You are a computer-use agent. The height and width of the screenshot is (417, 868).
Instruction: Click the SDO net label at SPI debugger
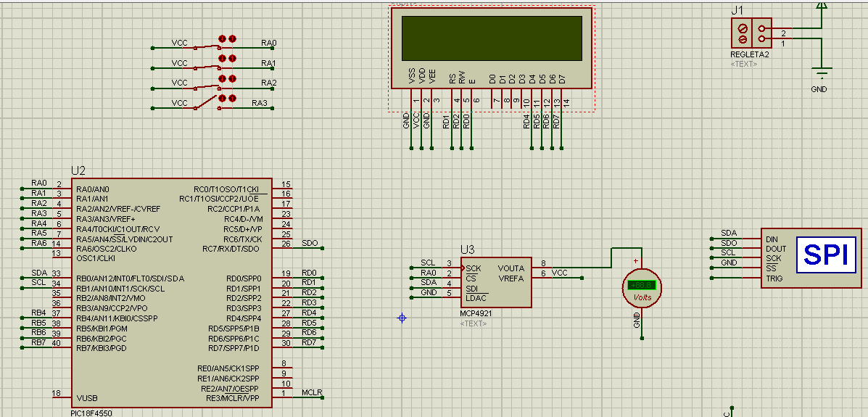pos(729,243)
